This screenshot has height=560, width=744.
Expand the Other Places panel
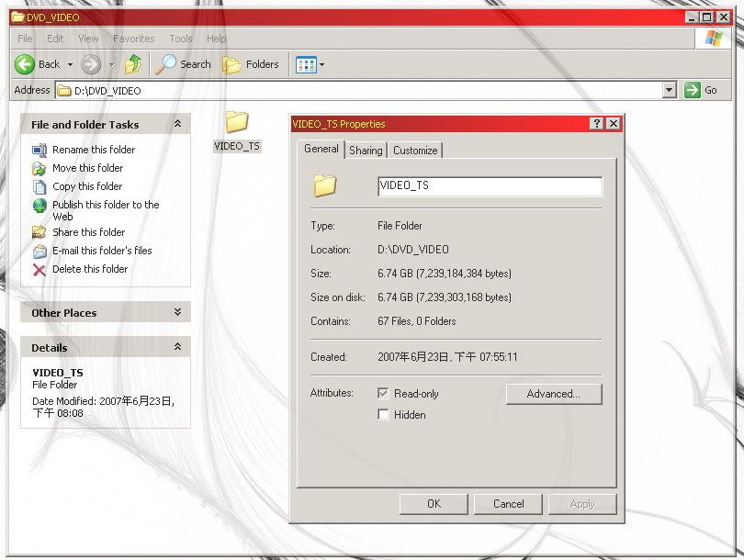click(177, 312)
